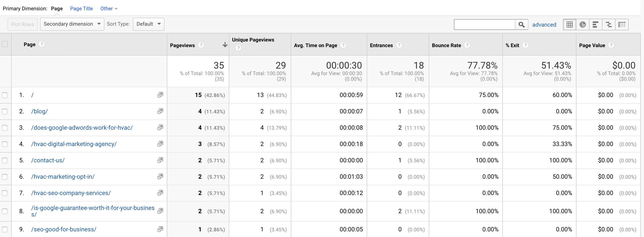This screenshot has width=644, height=237.
Task: Check row 5 checkbox for /contact-us/
Action: [5, 160]
